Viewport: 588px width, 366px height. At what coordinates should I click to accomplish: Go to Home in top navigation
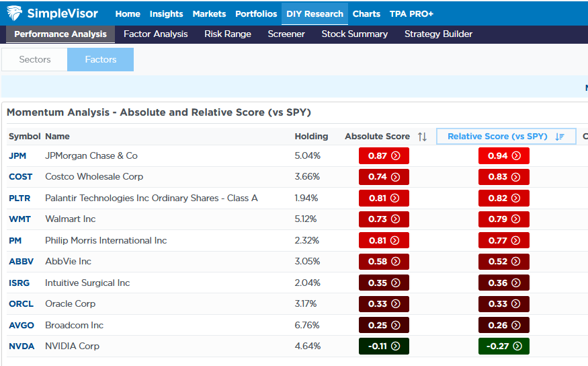click(x=128, y=14)
